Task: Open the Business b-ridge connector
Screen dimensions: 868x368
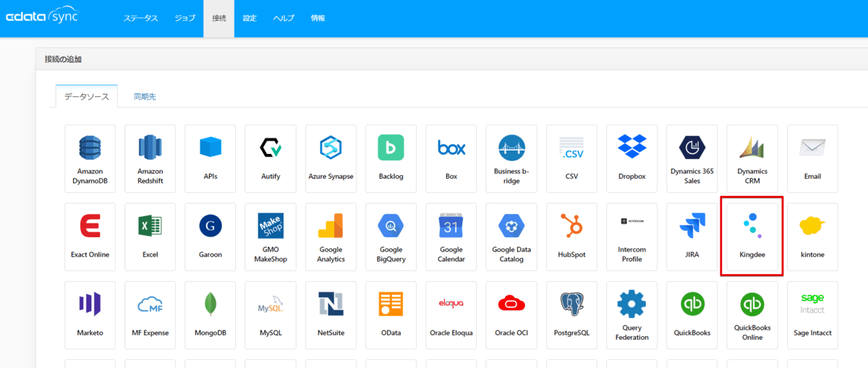Action: click(x=511, y=158)
